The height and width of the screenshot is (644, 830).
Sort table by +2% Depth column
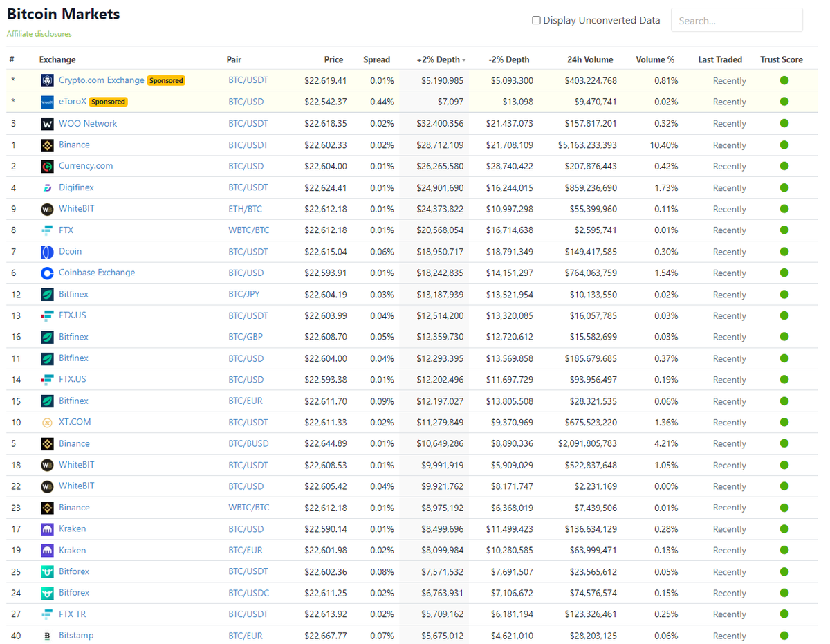tap(441, 59)
